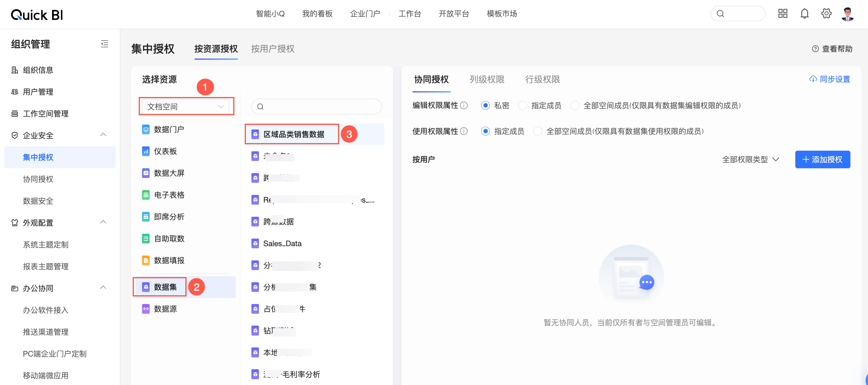Open 模板市场 in top navigation
Image resolution: width=868 pixels, height=385 pixels.
[x=502, y=14]
